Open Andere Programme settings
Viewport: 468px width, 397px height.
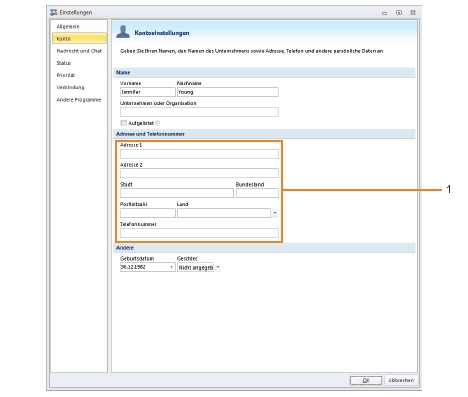click(79, 100)
